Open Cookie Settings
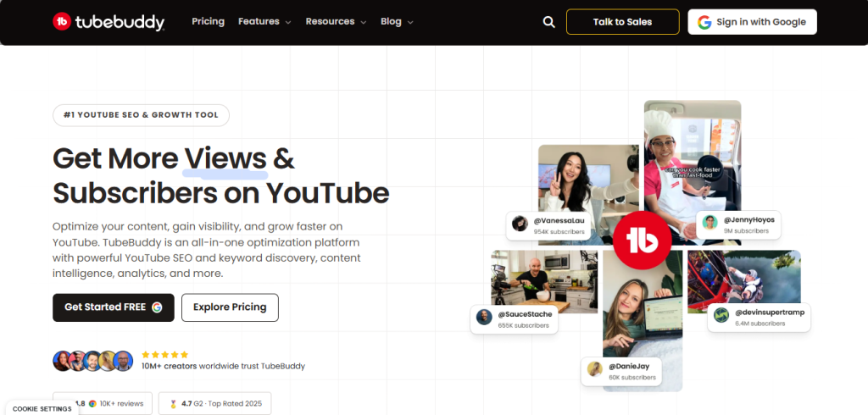The height and width of the screenshot is (415, 868). (42, 409)
